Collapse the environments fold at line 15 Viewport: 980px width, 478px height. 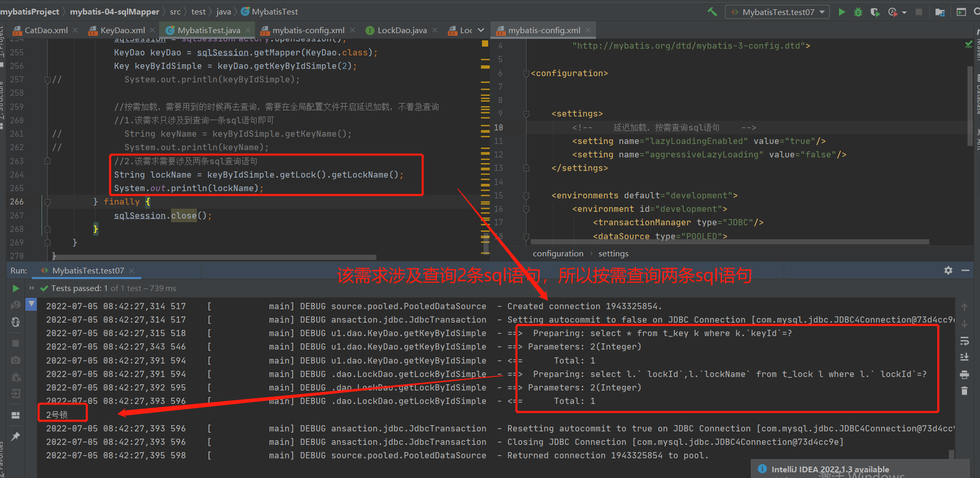526,196
